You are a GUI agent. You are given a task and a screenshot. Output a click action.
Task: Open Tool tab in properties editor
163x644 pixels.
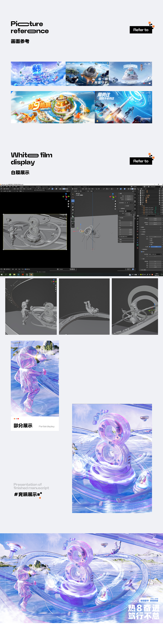pos(138,219)
